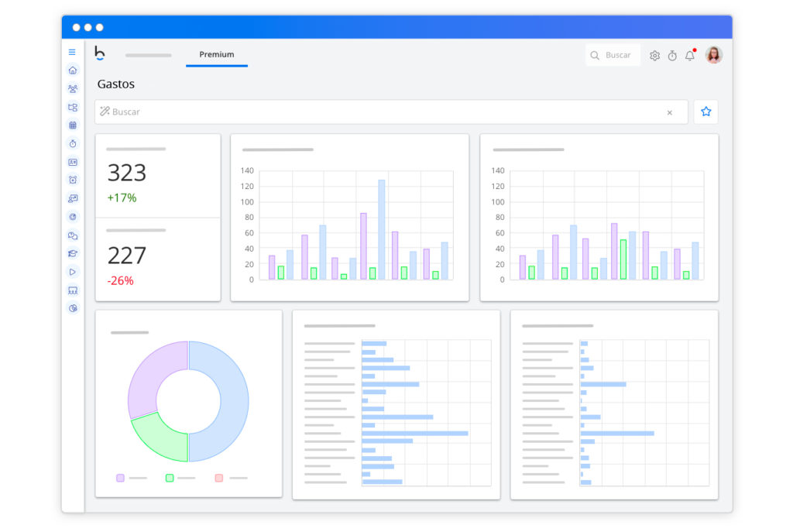Clear the Gastos search with the X

pos(670,113)
